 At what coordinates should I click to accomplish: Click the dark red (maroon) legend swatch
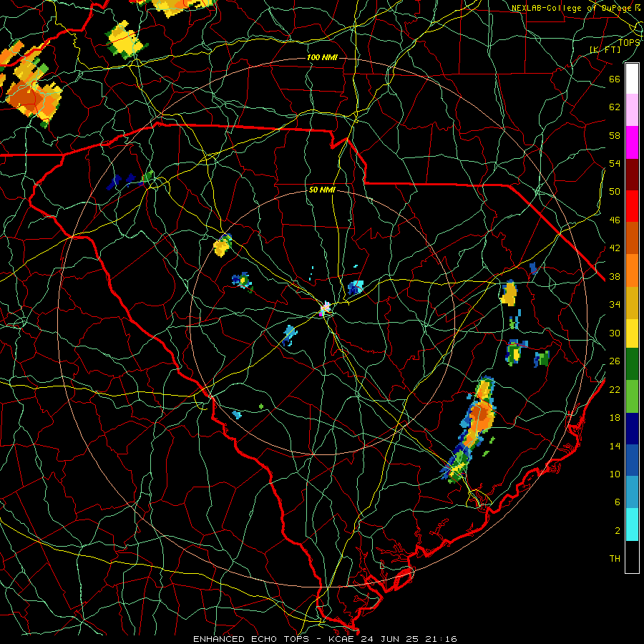pyautogui.click(x=632, y=174)
